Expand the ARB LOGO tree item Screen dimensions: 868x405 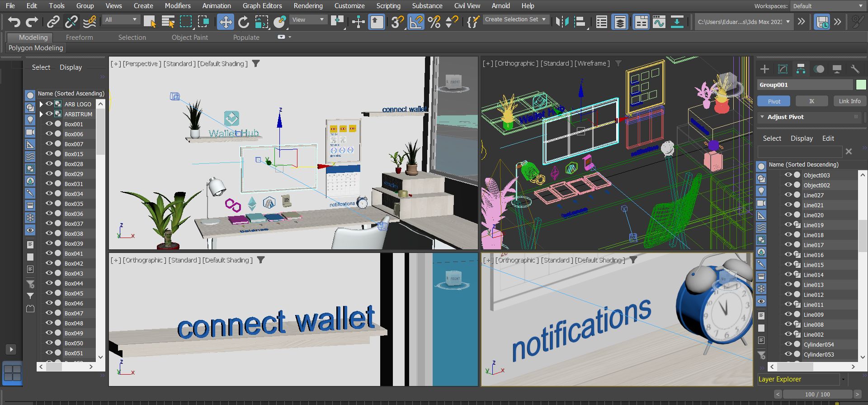point(41,104)
